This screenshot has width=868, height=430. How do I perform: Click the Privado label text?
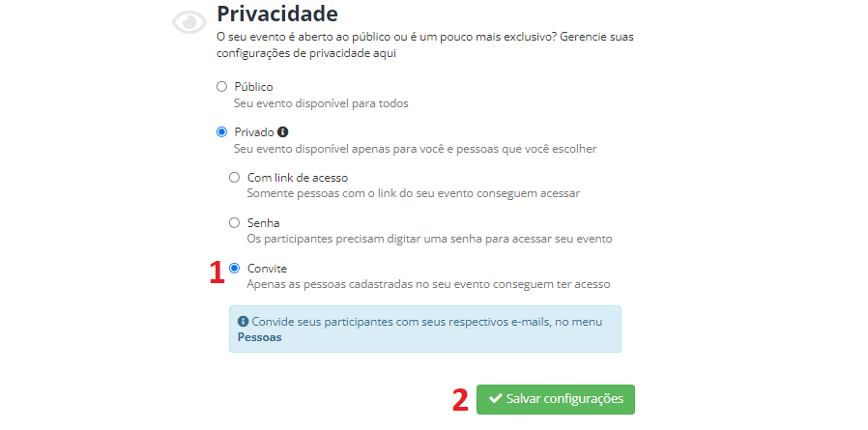coord(254,132)
